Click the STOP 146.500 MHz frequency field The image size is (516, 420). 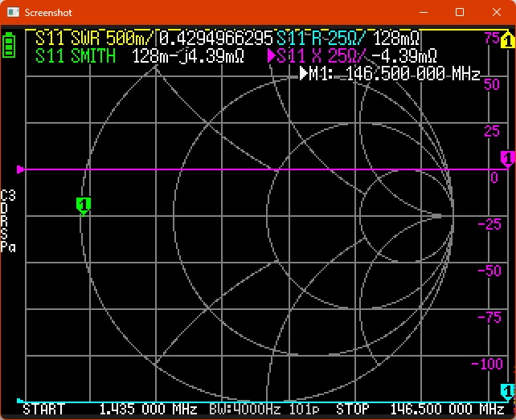click(410, 410)
